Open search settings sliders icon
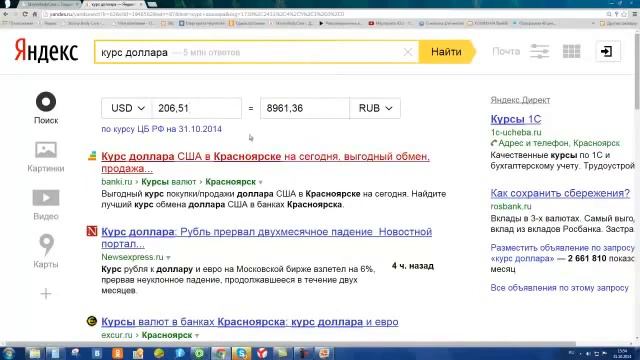The image size is (640, 360). (539, 51)
